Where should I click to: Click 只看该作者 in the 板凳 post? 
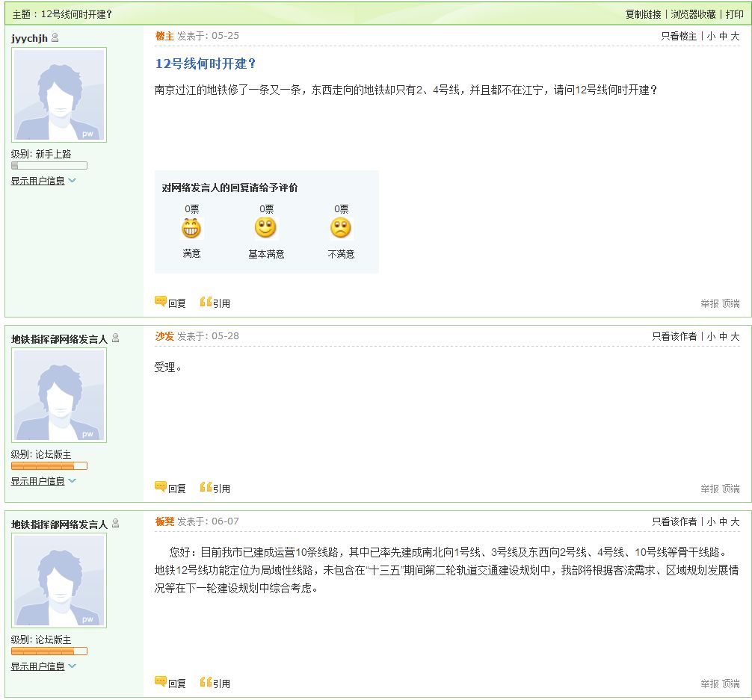coord(674,521)
